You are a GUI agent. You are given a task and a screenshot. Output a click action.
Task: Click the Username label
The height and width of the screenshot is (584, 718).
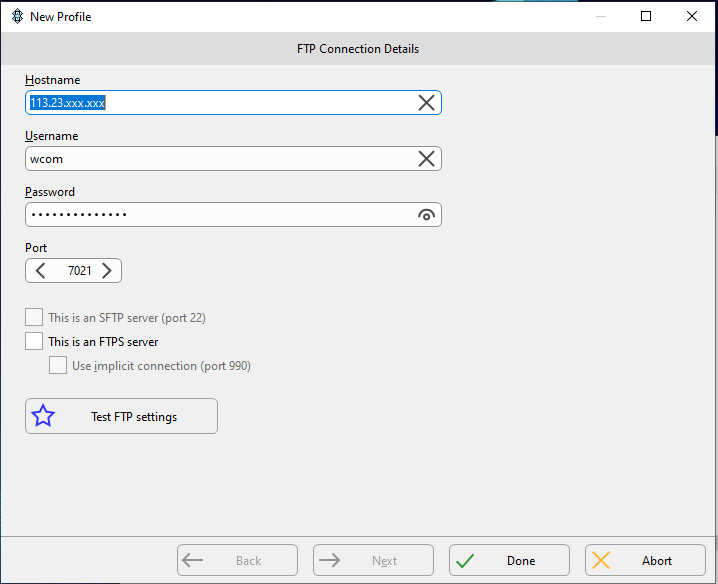click(52, 136)
